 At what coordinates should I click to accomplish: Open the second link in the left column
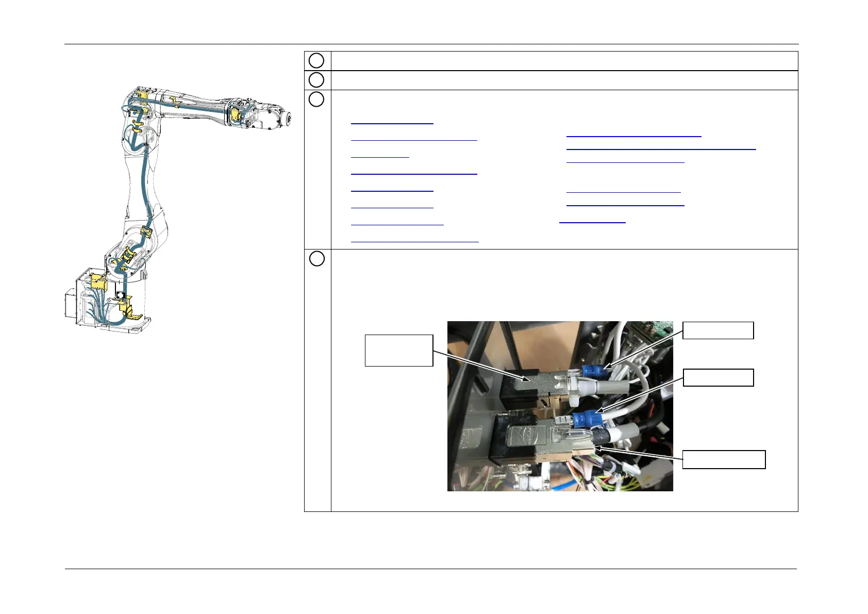[x=414, y=139]
